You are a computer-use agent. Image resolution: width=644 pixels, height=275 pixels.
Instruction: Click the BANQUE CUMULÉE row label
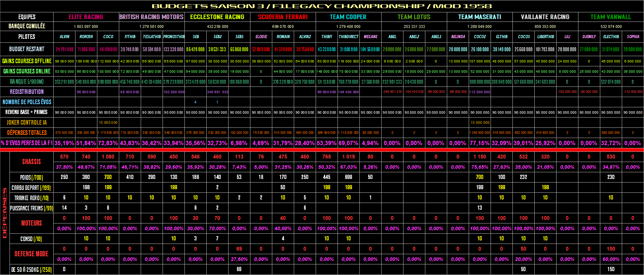27,26
